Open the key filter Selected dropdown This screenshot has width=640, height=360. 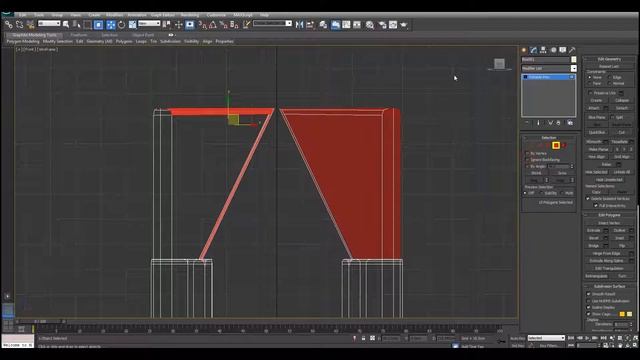pos(546,338)
